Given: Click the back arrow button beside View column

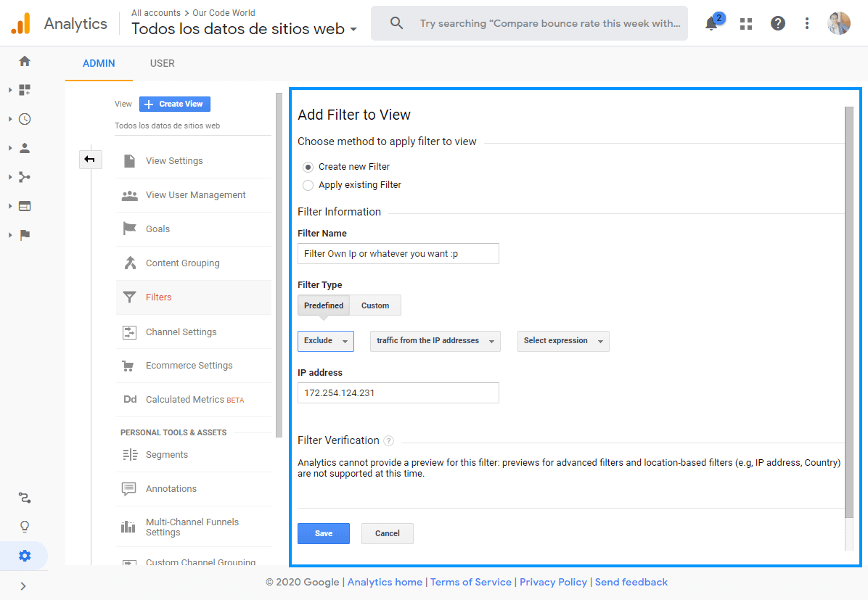Looking at the screenshot, I should 90,160.
